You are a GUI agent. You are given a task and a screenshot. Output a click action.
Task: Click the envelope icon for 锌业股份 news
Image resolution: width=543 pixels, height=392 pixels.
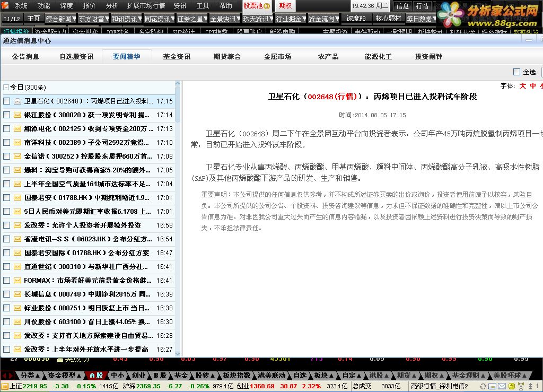click(x=17, y=308)
